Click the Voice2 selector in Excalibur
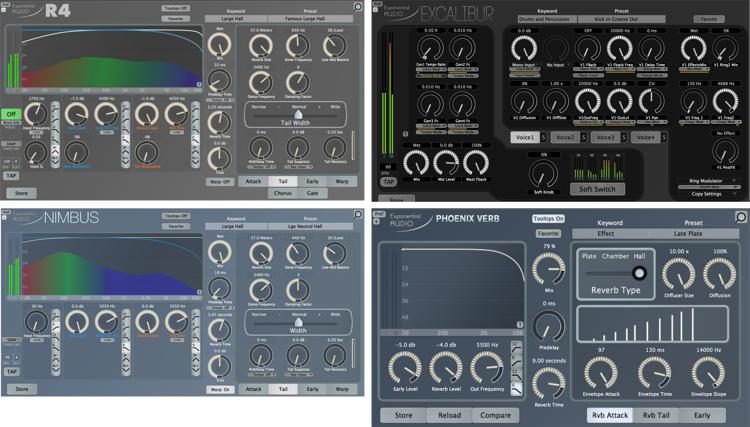 [565, 137]
